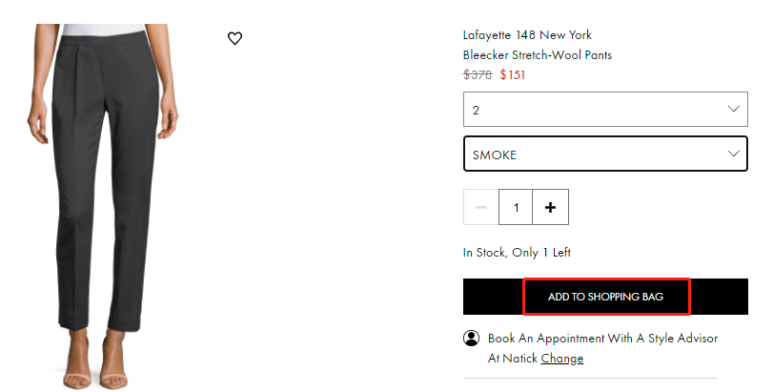Click the style advisor person icon
Viewport: 773px width, 392px height.
pyautogui.click(x=471, y=338)
